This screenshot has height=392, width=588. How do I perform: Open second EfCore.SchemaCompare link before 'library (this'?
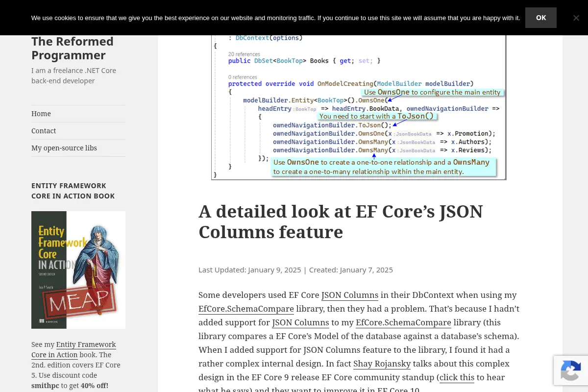pos(403,322)
